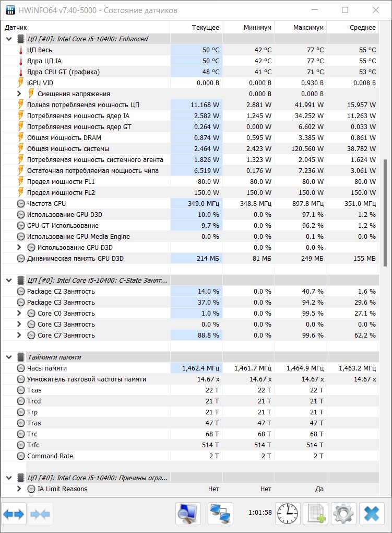Click the Текущее column header
This screenshot has width=392, height=533.
click(196, 28)
